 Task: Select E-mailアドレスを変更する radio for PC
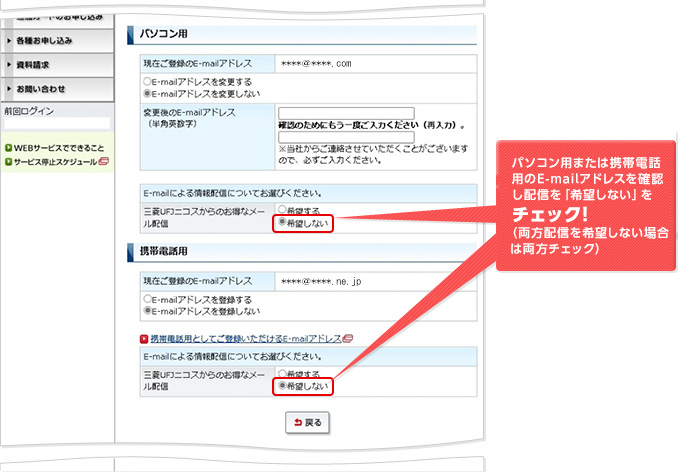click(x=147, y=81)
